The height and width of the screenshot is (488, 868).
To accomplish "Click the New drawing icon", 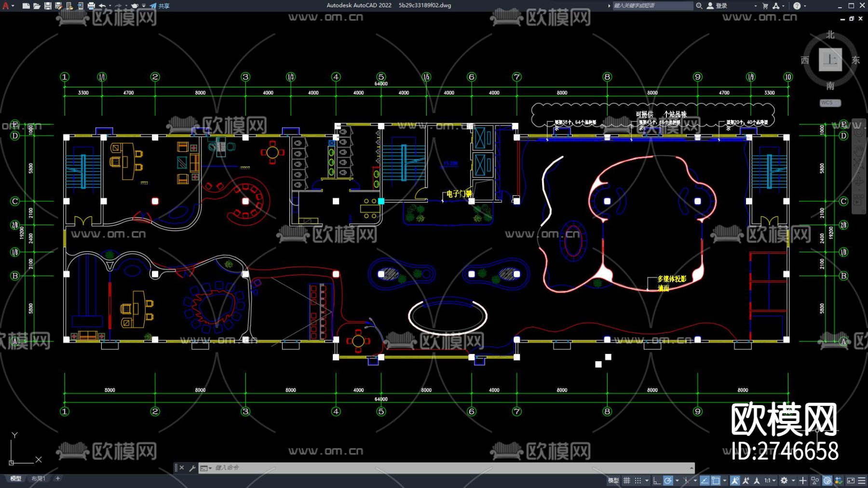I will tap(26, 6).
